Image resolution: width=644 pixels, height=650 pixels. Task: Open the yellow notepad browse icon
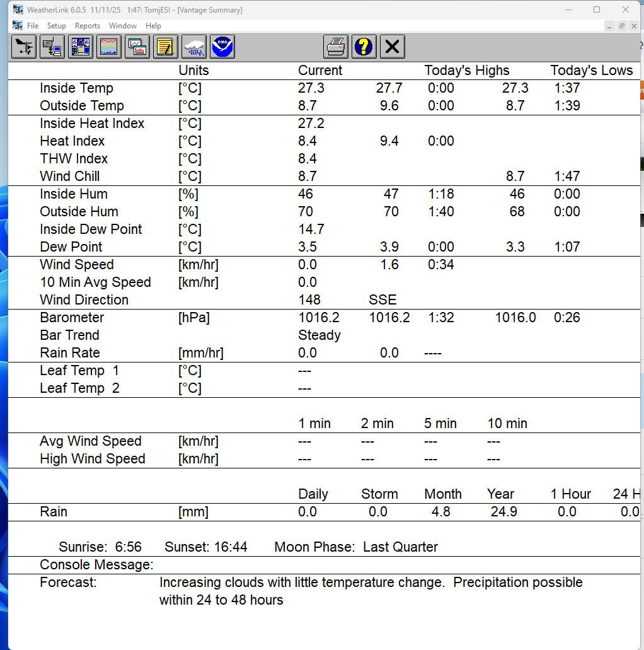pyautogui.click(x=166, y=47)
